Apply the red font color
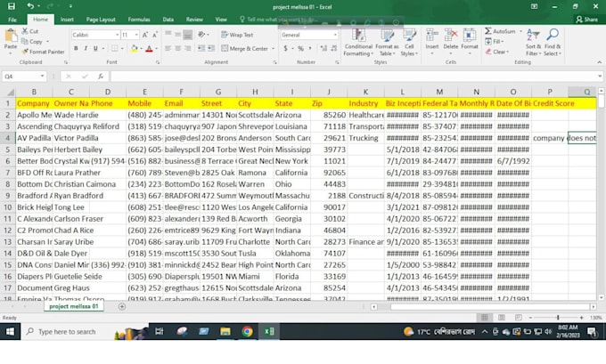 [149, 49]
